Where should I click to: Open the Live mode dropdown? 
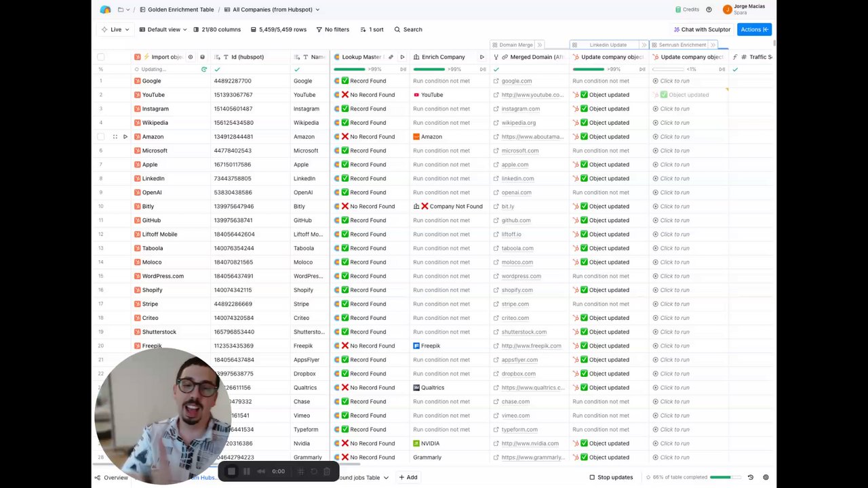point(115,30)
